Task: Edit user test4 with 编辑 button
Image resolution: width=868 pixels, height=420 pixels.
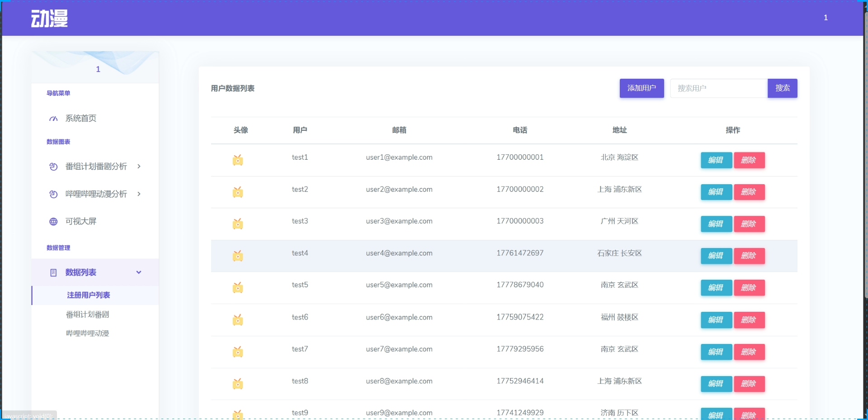Action: coord(716,256)
